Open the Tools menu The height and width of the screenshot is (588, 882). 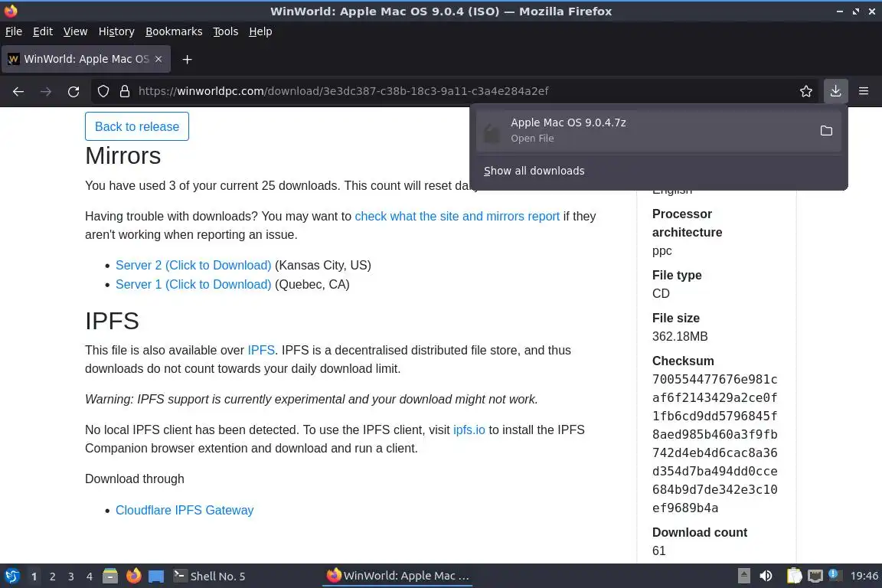226,31
